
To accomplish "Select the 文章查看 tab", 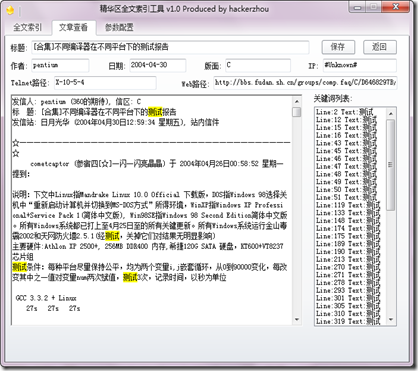I will pyautogui.click(x=73, y=27).
